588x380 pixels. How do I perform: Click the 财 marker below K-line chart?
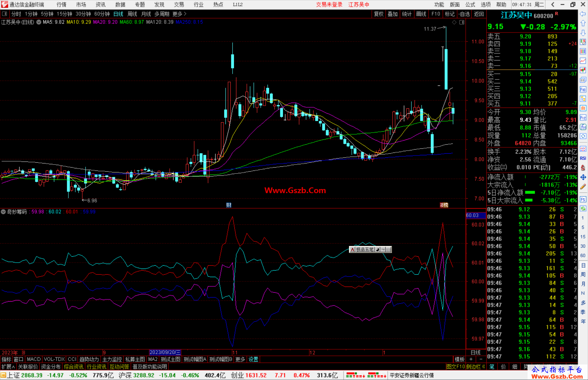[x=229, y=205]
